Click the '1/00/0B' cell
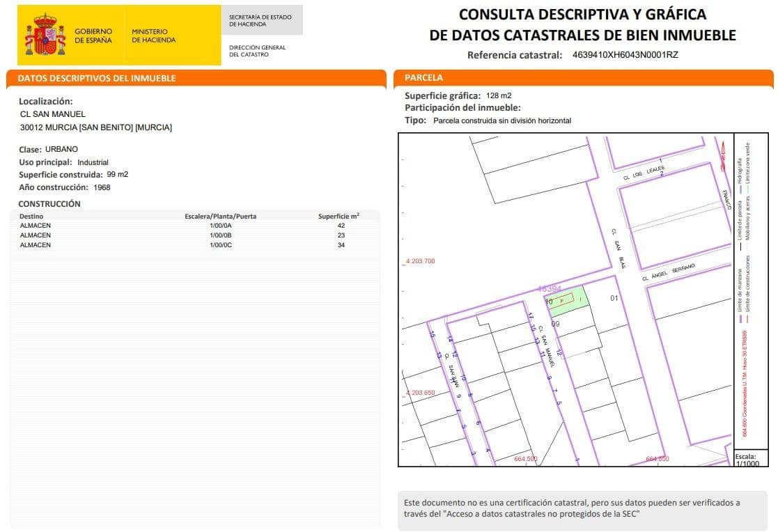 [x=221, y=236]
